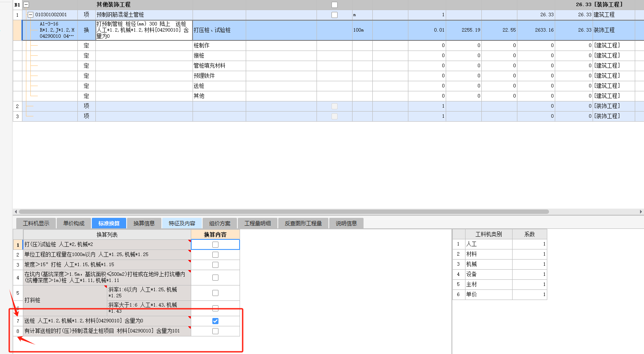Open the 反查图形工程量 tab

tap(303, 223)
